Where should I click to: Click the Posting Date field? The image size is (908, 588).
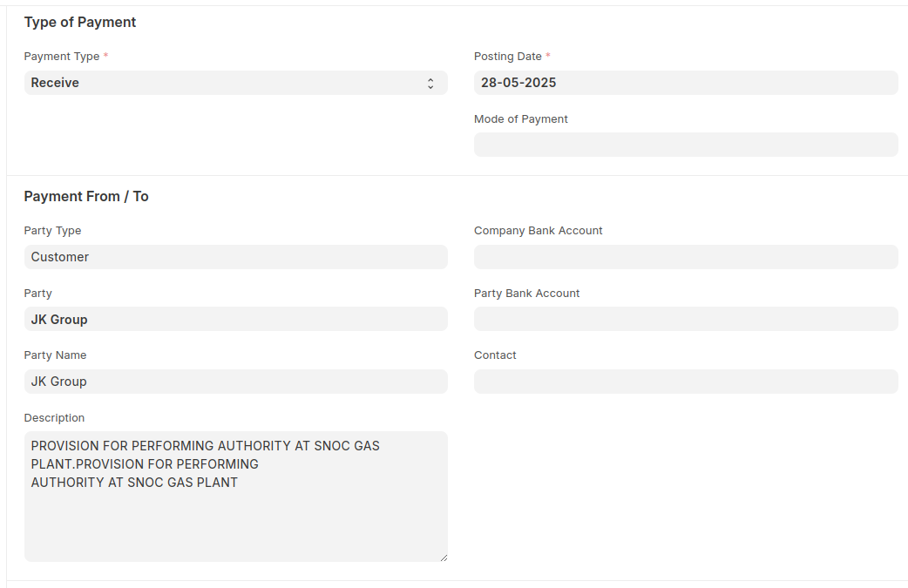pyautogui.click(x=685, y=83)
